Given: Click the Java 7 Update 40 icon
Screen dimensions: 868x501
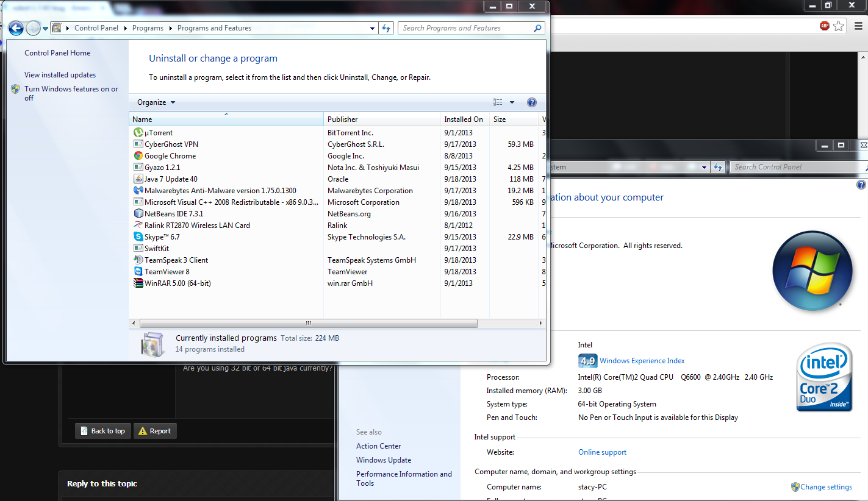Looking at the screenshot, I should pos(138,179).
